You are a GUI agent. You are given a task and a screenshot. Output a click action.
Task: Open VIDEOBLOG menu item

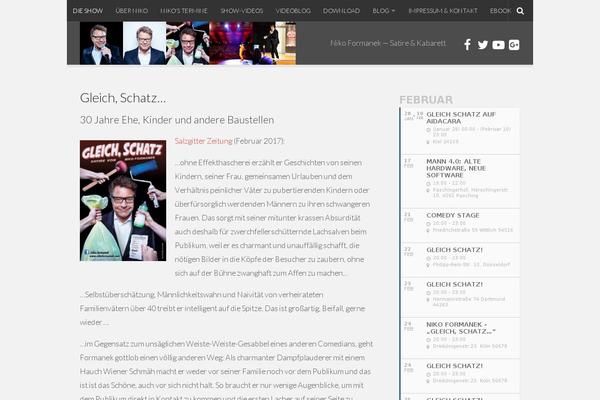[293, 11]
